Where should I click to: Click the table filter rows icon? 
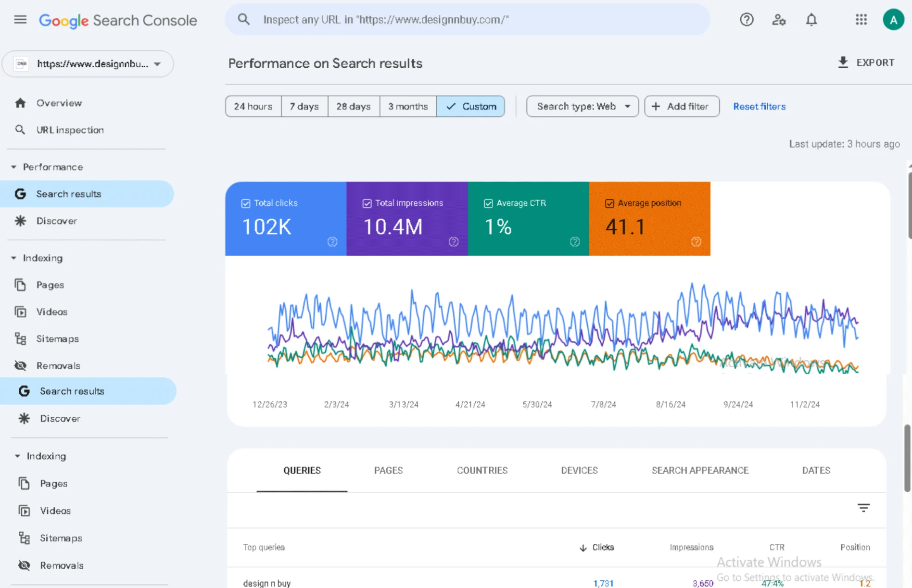tap(863, 508)
